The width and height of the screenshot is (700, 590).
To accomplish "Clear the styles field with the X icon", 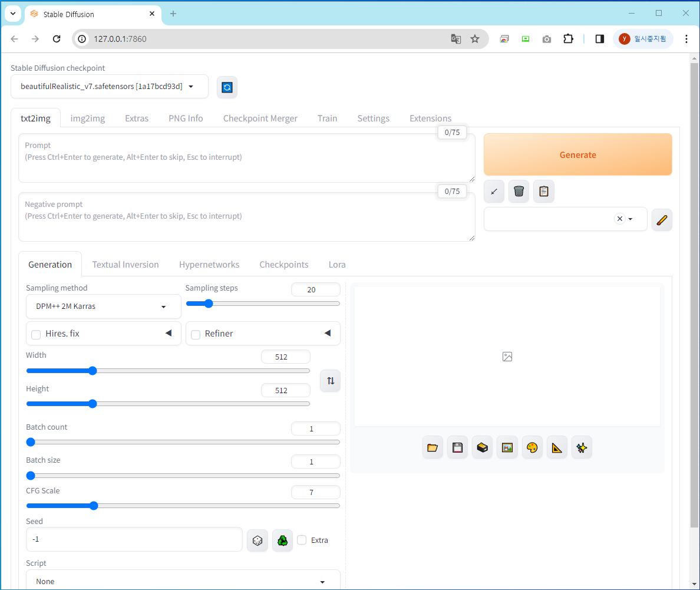I will click(620, 219).
